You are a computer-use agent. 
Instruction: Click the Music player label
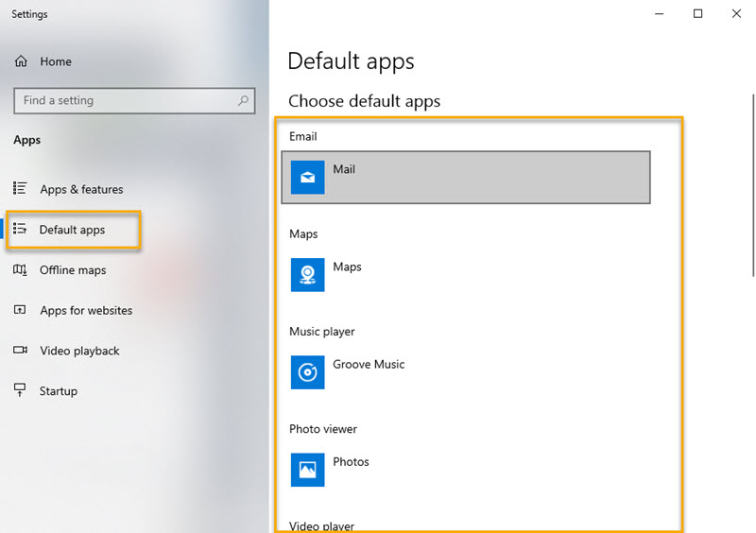tap(321, 332)
